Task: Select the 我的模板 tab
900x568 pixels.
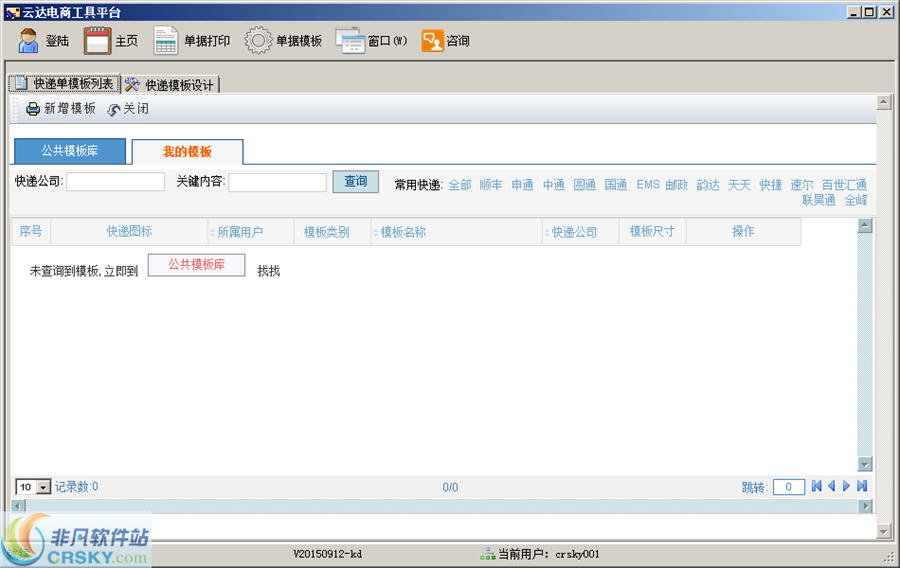Action: (x=187, y=151)
